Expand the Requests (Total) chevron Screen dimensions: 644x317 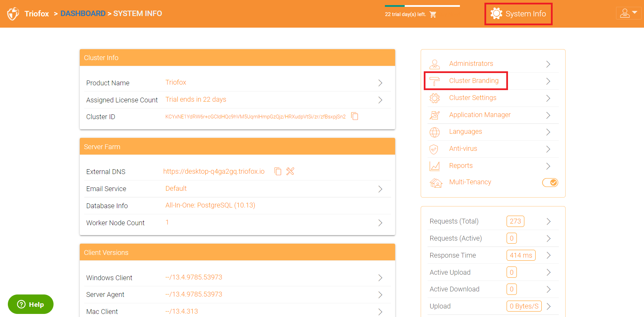coord(549,221)
